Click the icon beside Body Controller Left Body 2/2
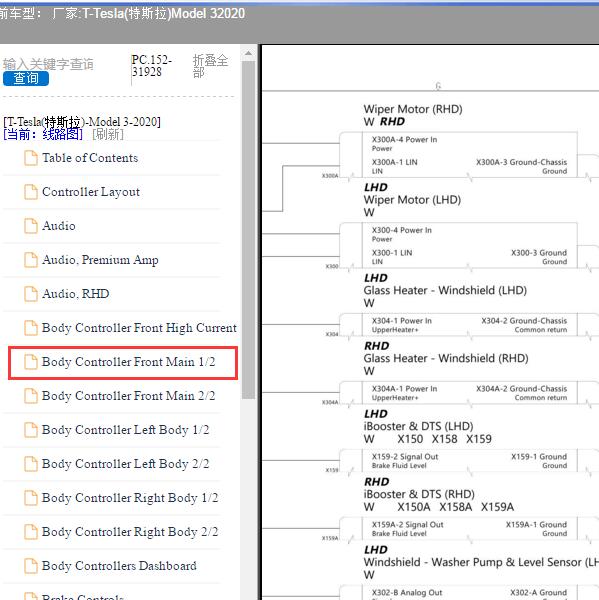 31,464
